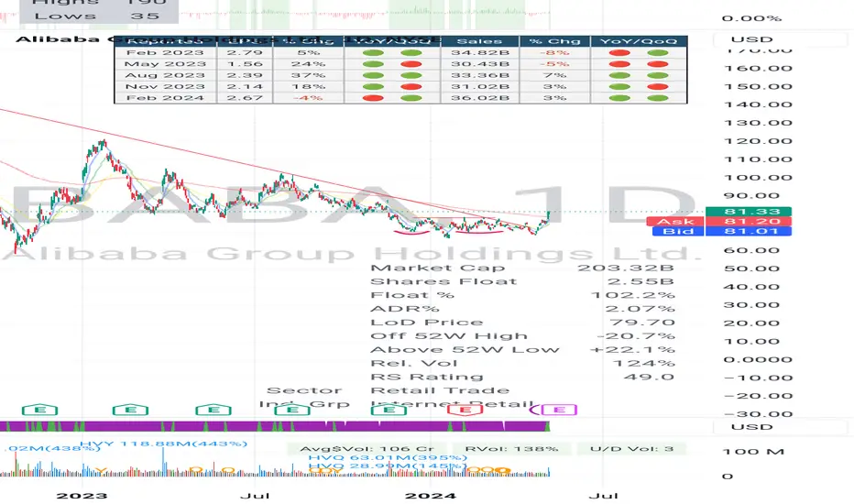Screen dimensions: 854x504
Task: Click the 34.82B sales value
Action: coord(480,53)
